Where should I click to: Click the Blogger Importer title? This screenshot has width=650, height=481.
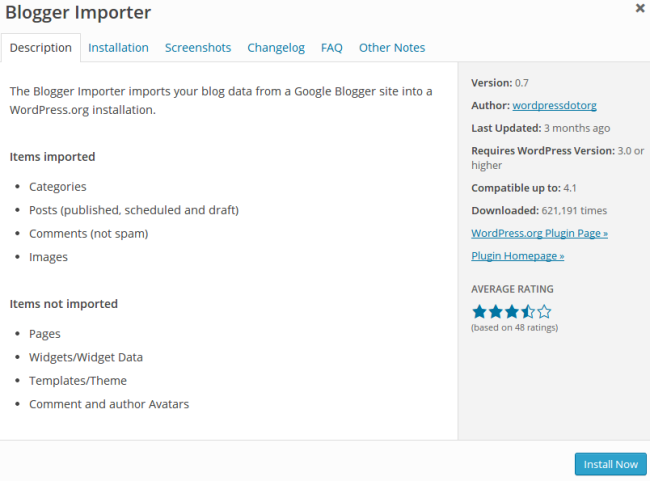point(78,12)
